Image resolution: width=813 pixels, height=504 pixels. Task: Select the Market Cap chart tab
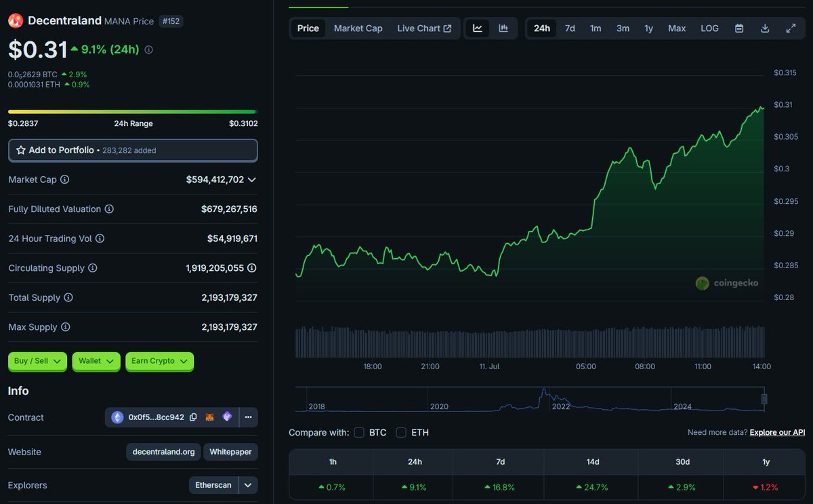(358, 28)
